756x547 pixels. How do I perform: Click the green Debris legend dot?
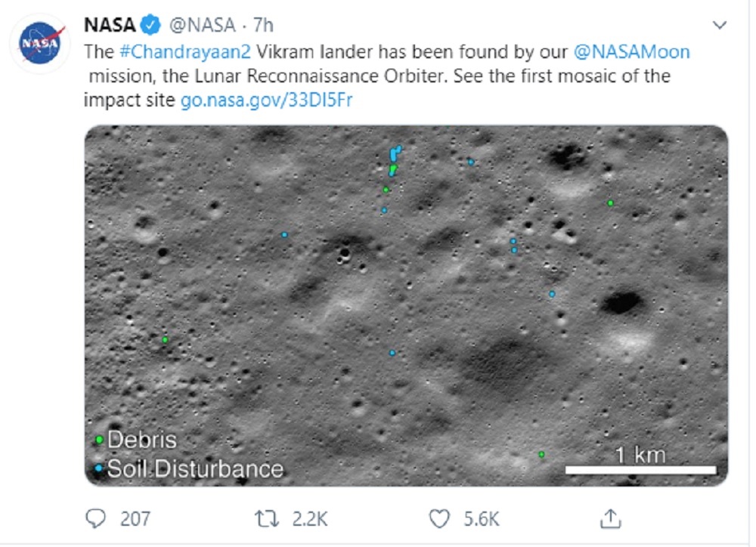(x=98, y=440)
